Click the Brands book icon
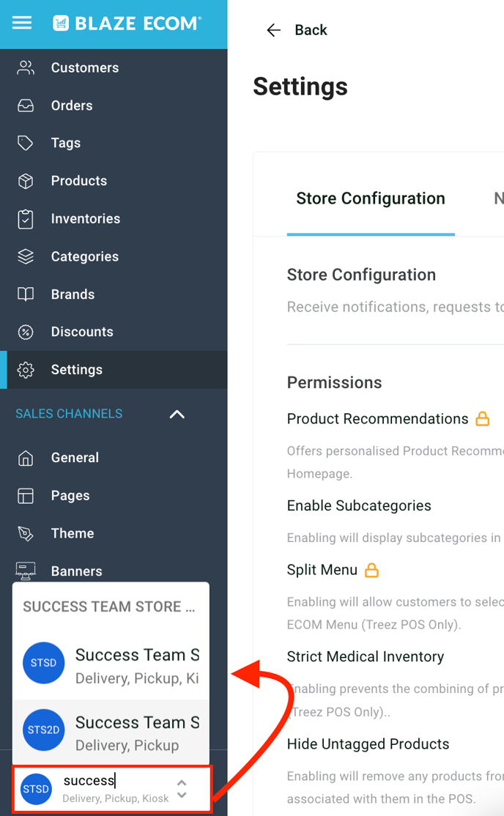 pos(26,294)
